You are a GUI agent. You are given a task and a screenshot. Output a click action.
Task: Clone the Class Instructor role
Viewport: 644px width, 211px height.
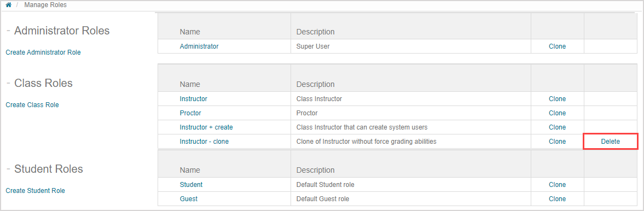[557, 99]
